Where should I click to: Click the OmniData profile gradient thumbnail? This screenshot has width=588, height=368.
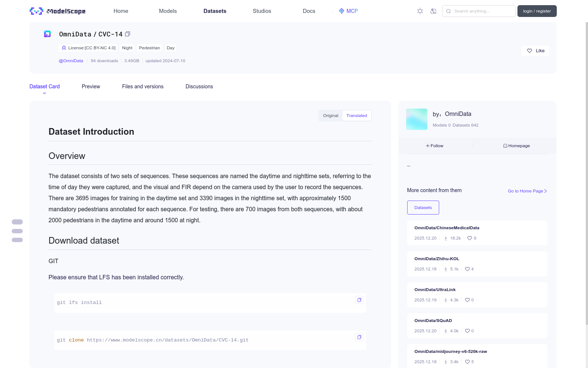[x=417, y=119]
